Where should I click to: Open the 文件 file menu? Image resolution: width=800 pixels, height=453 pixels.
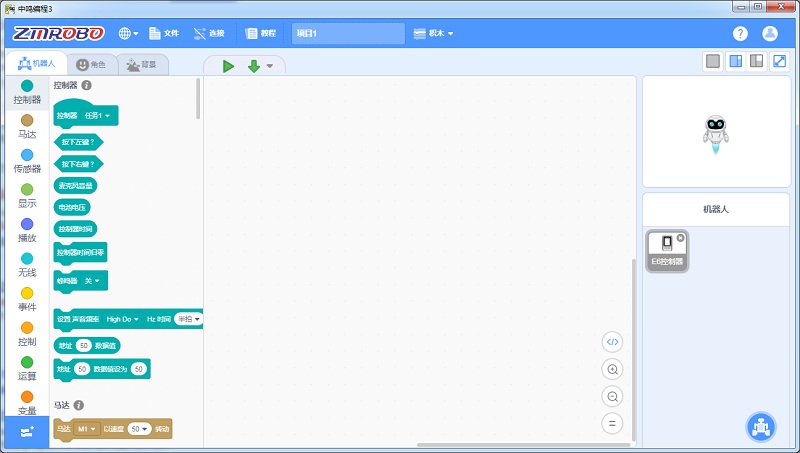pyautogui.click(x=164, y=33)
